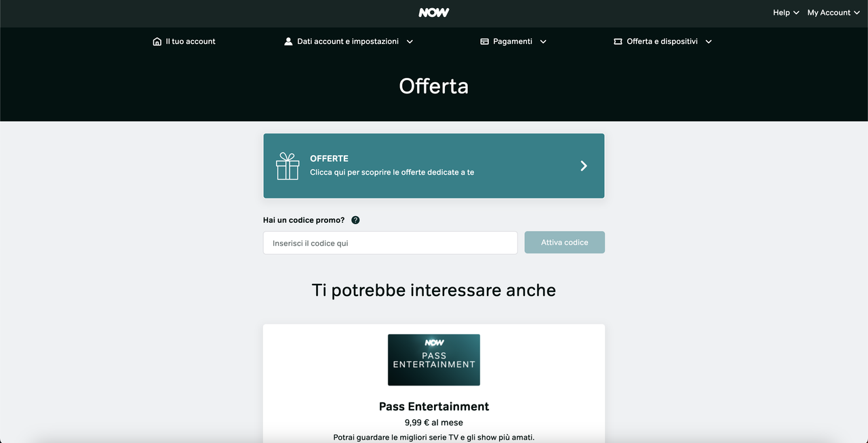This screenshot has height=443, width=868.
Task: Click the gift box icon in Offerte banner
Action: [x=288, y=166]
